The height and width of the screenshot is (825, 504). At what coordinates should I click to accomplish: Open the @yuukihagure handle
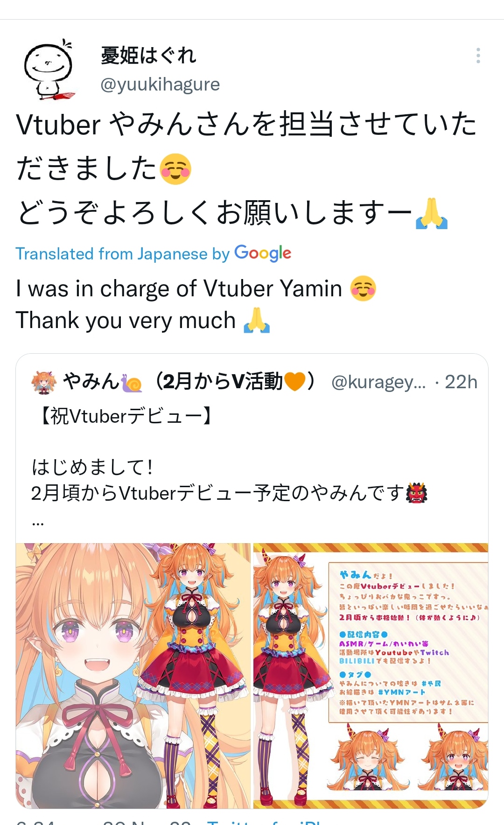point(160,84)
